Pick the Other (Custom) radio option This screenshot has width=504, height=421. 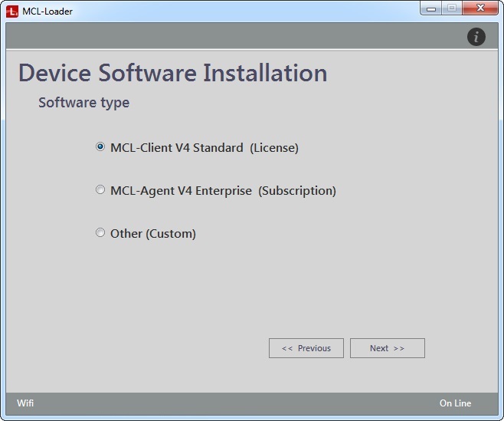click(100, 232)
